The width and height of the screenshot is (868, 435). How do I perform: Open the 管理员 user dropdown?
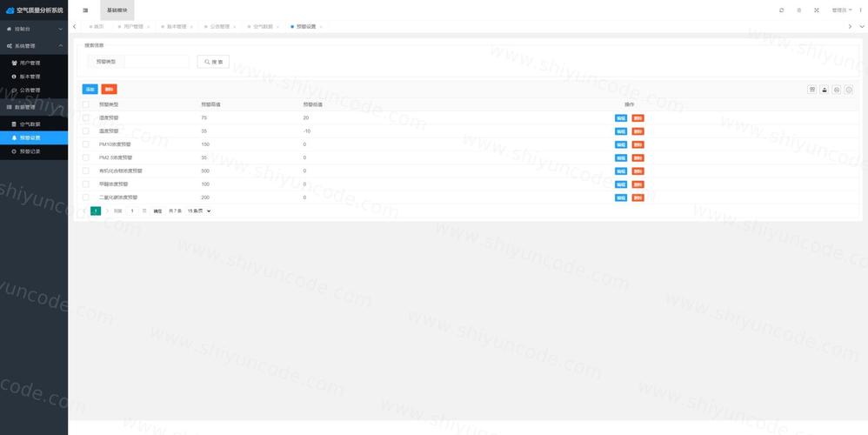[x=842, y=10]
